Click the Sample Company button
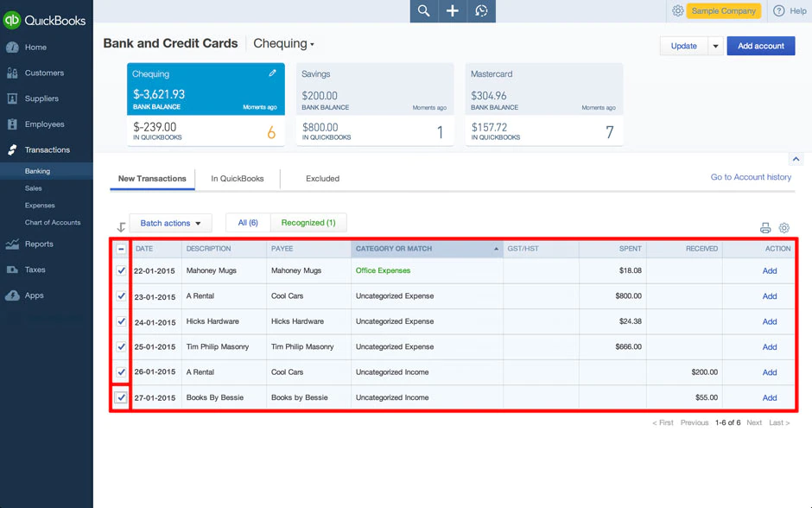This screenshot has height=508, width=812. pyautogui.click(x=723, y=11)
